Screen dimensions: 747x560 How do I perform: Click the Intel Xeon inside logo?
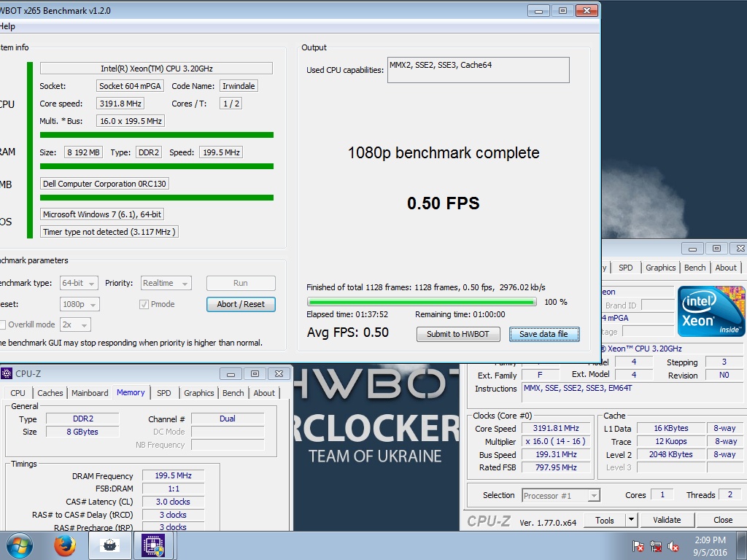pyautogui.click(x=711, y=311)
